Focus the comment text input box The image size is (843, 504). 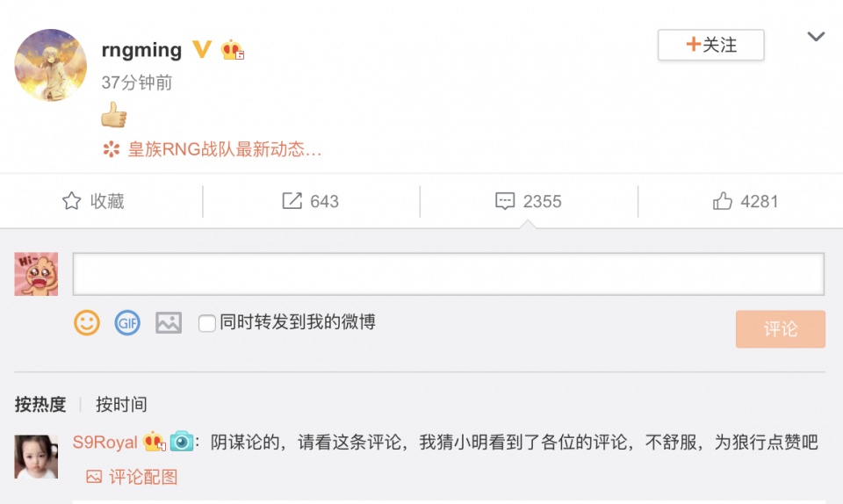[x=449, y=274]
